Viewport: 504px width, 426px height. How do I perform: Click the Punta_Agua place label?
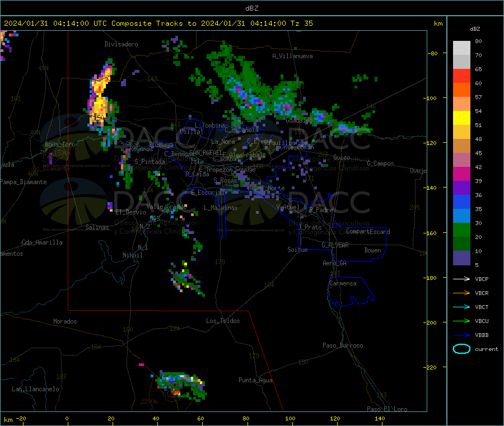[255, 380]
